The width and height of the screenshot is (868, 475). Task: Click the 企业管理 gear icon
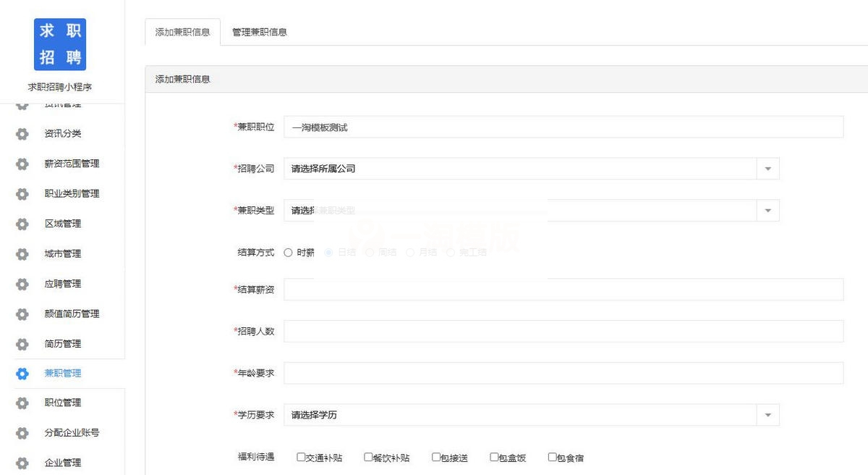tap(21, 463)
